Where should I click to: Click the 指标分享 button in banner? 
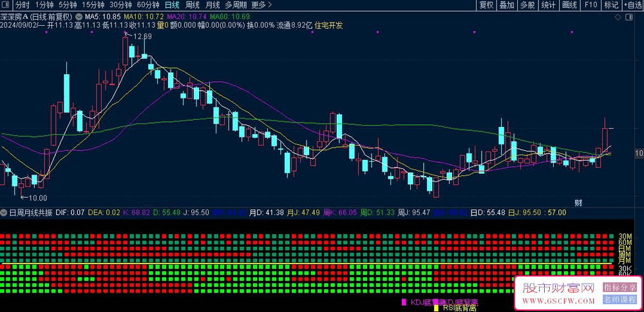pyautogui.click(x=620, y=287)
